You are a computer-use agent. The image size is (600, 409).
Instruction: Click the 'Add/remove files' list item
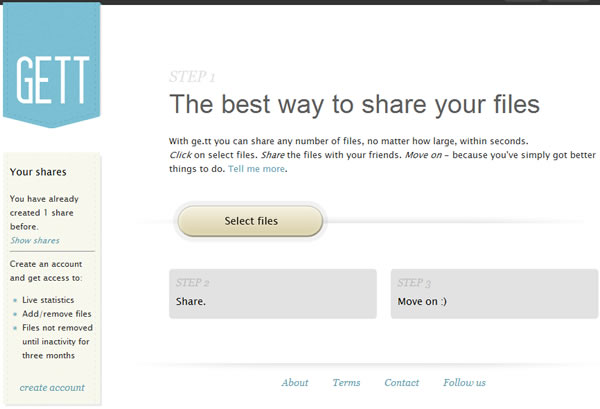(x=57, y=314)
